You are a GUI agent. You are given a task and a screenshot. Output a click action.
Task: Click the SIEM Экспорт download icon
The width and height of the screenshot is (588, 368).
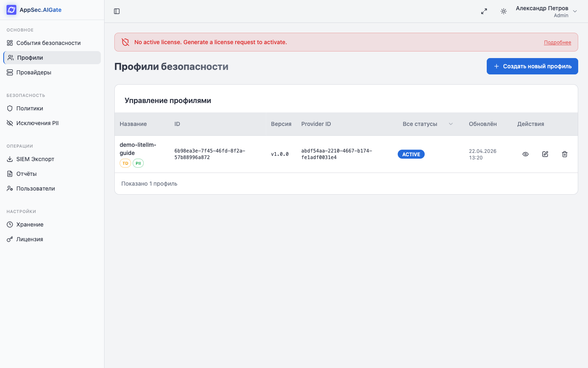(x=10, y=159)
